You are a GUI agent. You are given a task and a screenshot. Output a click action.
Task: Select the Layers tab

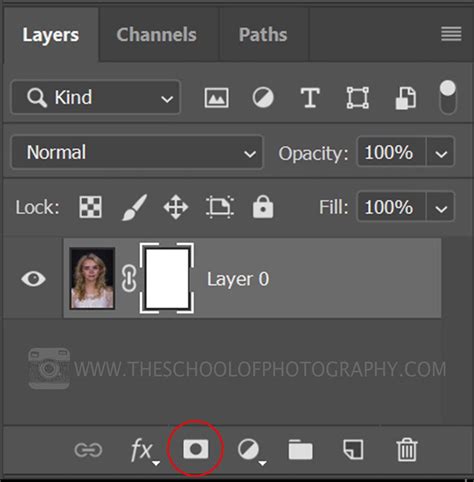pos(51,35)
